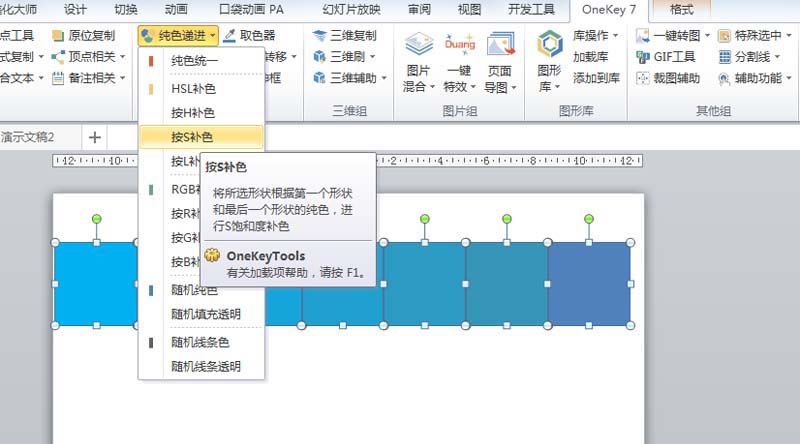The width and height of the screenshot is (800, 444).
Task: Choose 随机线条透明 in the dropdown list
Action: [205, 366]
